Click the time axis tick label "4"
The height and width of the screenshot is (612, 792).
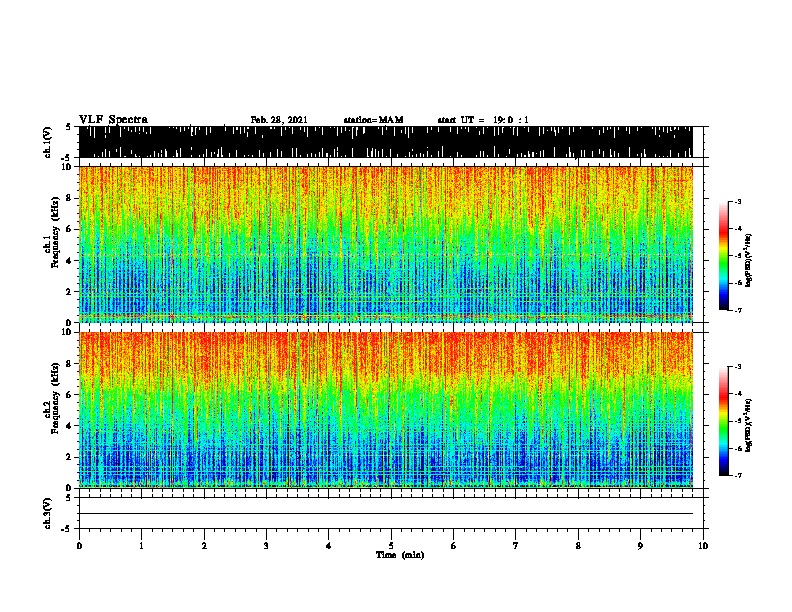(329, 546)
